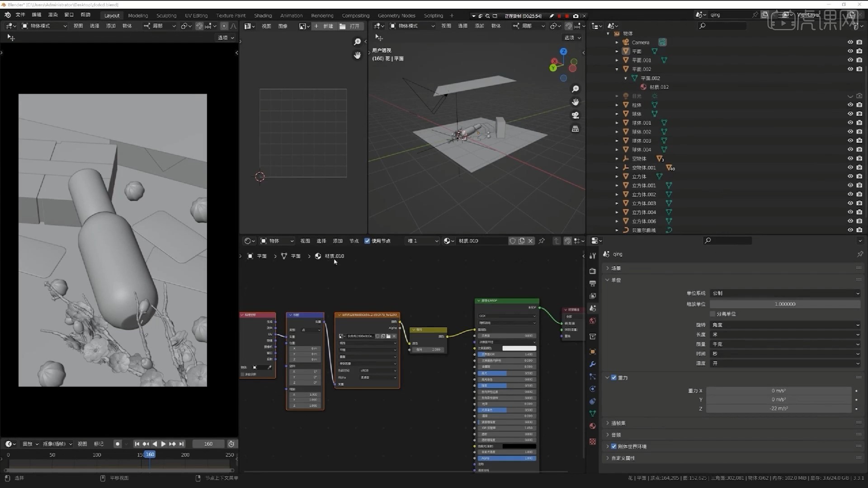Disable rendering of 球体.001 via camera icon
Viewport: 868px width, 488px height.
[x=859, y=123]
